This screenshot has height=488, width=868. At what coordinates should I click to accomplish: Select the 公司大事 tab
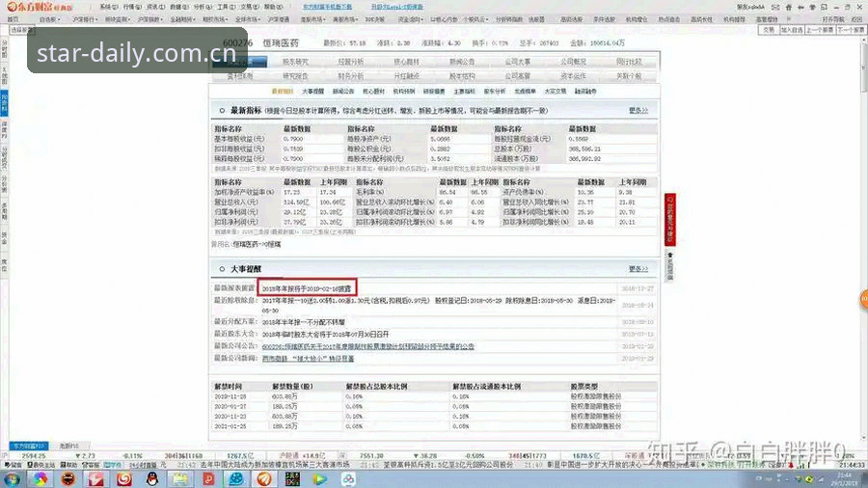tap(518, 62)
